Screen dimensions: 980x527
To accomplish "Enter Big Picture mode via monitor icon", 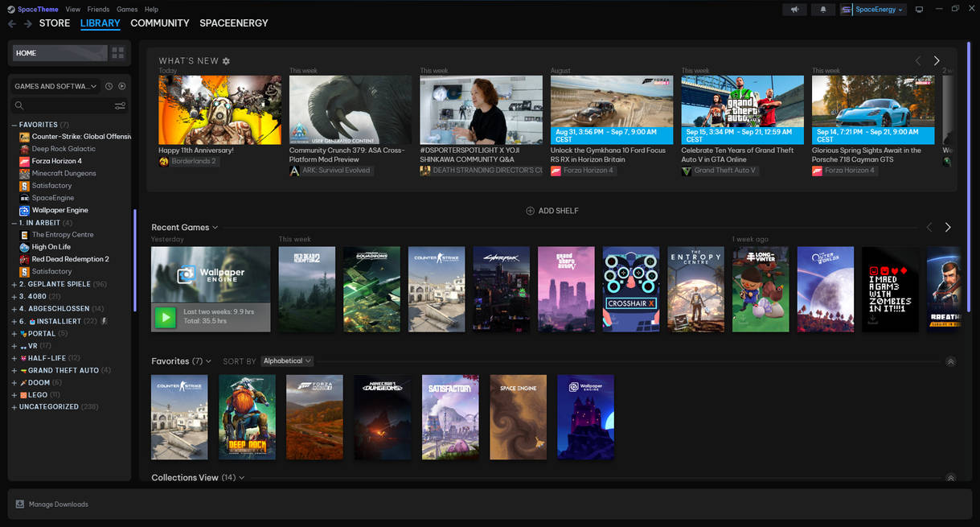I will click(x=919, y=9).
